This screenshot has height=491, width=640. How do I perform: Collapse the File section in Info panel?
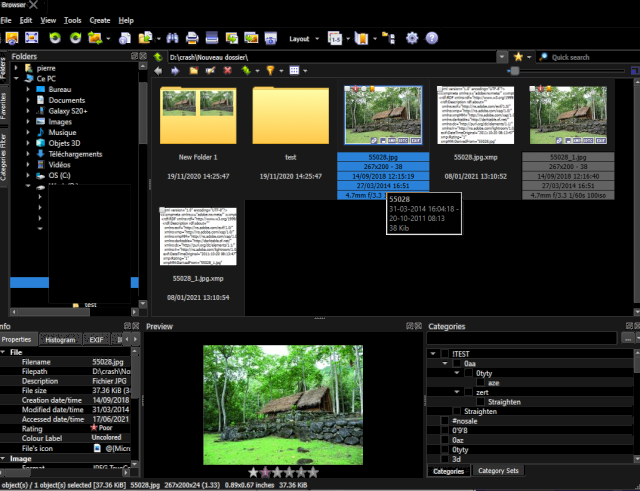point(3,352)
